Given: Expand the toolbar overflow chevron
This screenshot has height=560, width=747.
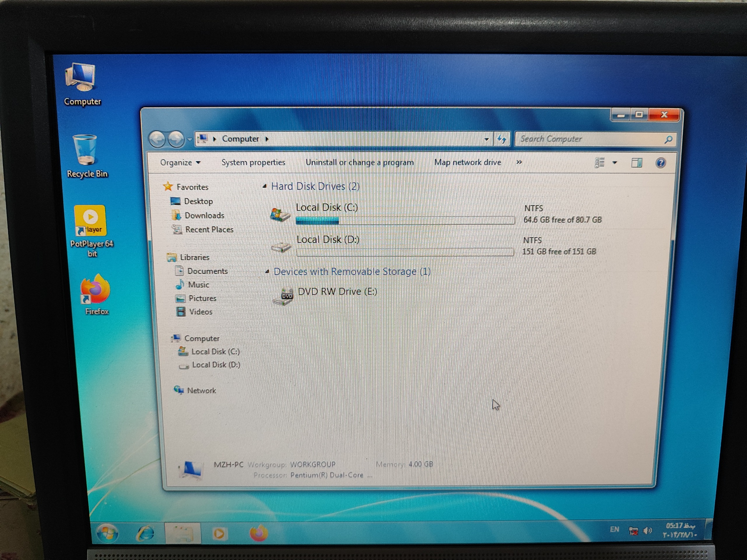Looking at the screenshot, I should (519, 162).
